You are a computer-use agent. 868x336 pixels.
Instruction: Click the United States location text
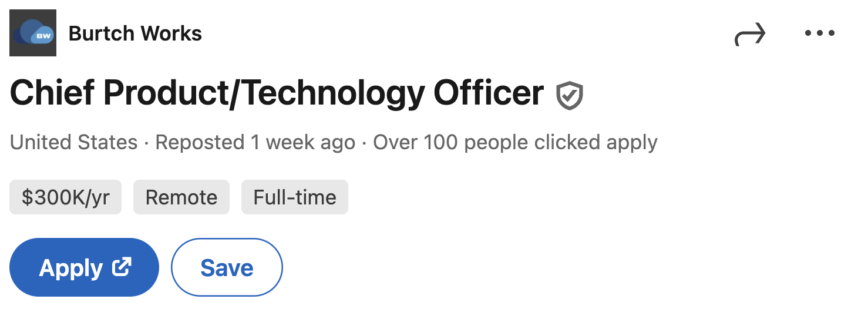74,142
